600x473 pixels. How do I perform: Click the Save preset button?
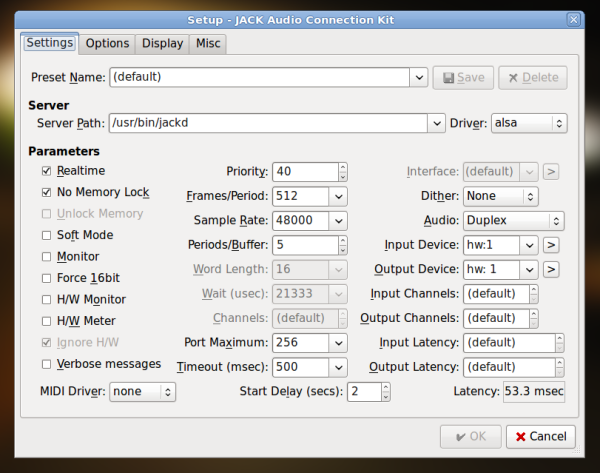tap(463, 78)
